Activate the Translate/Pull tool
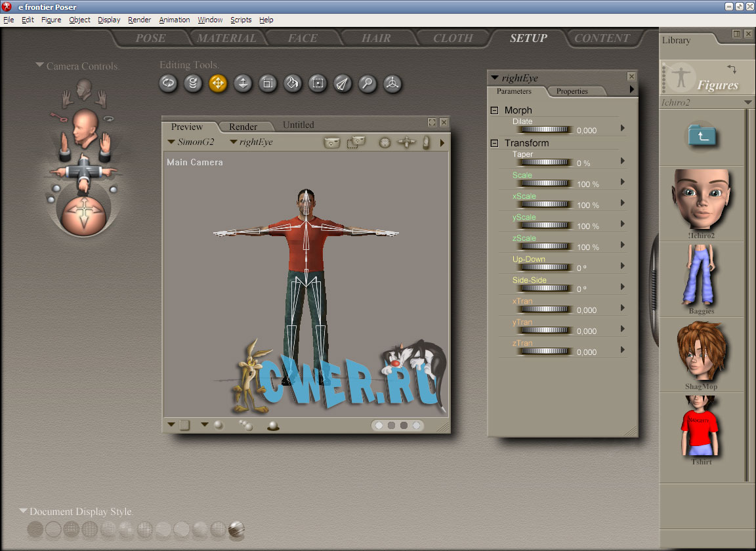This screenshot has width=756, height=551. pos(218,83)
